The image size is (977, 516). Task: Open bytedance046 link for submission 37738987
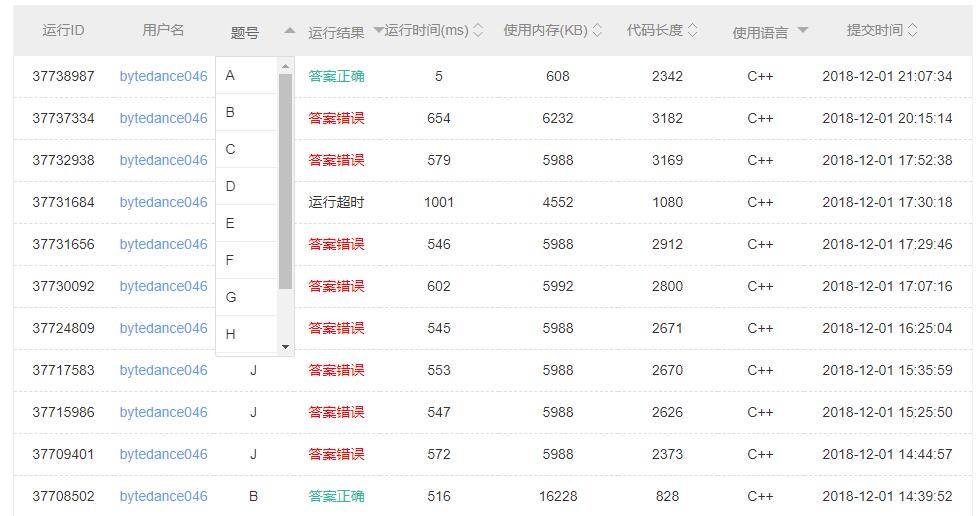coord(163,76)
